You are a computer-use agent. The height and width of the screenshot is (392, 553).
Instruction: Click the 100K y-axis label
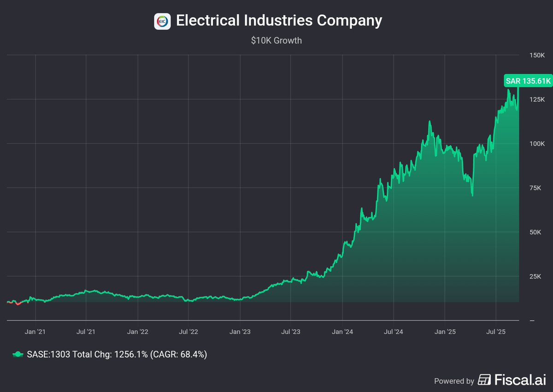(537, 144)
